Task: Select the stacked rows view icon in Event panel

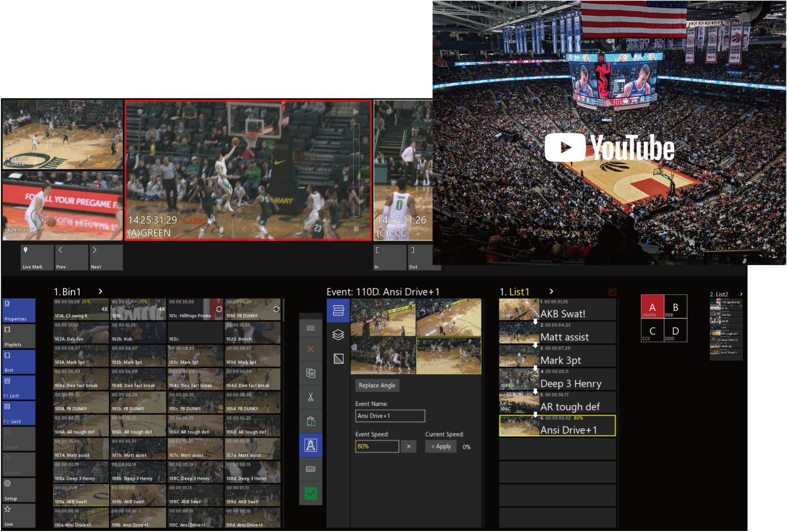Action: [x=338, y=310]
